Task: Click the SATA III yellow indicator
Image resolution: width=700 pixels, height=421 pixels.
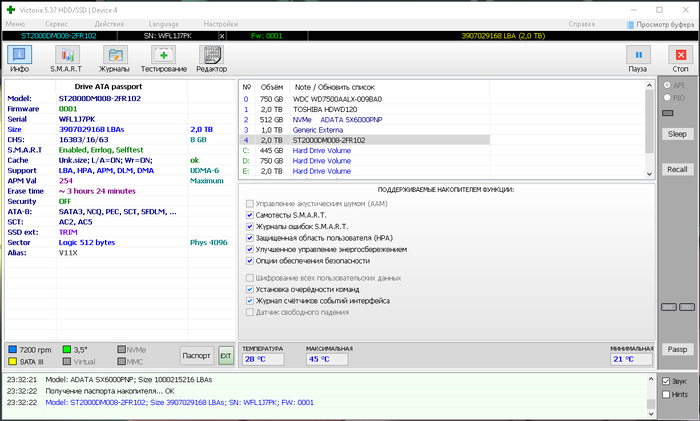Action: (x=12, y=361)
